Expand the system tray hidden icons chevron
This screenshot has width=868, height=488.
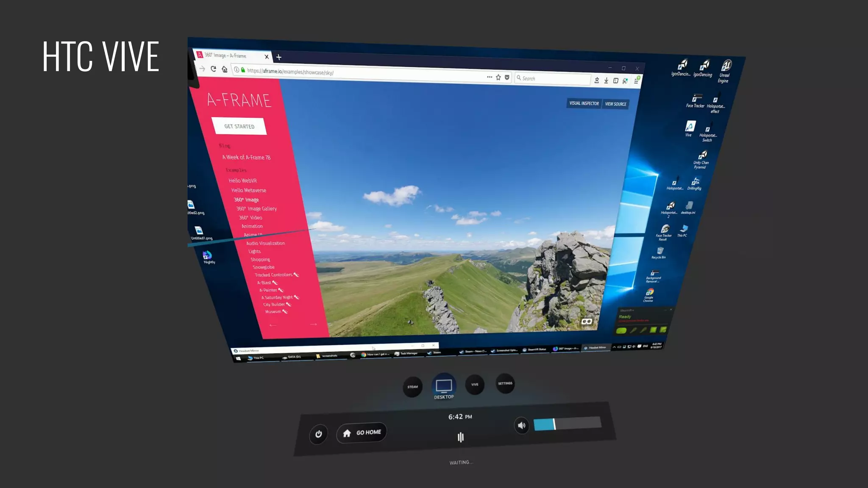[x=614, y=347]
